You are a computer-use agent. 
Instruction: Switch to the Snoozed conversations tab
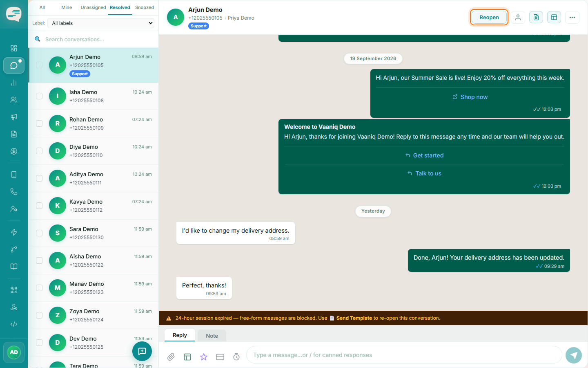145,7
